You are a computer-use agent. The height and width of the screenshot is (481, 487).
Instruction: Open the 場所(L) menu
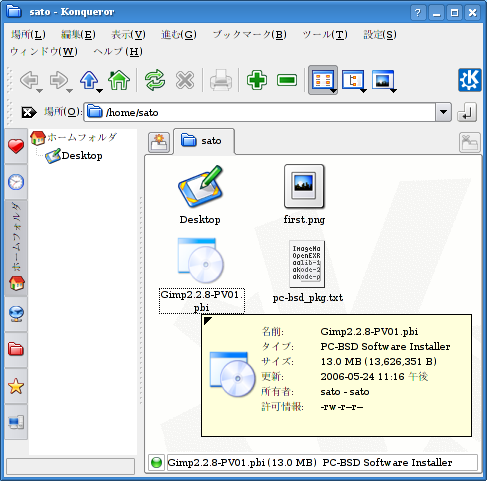tap(28, 34)
